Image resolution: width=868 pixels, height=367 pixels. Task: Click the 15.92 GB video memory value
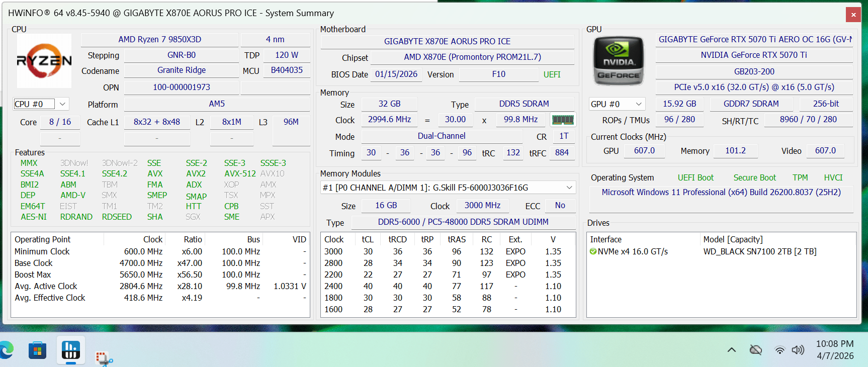[x=679, y=104]
